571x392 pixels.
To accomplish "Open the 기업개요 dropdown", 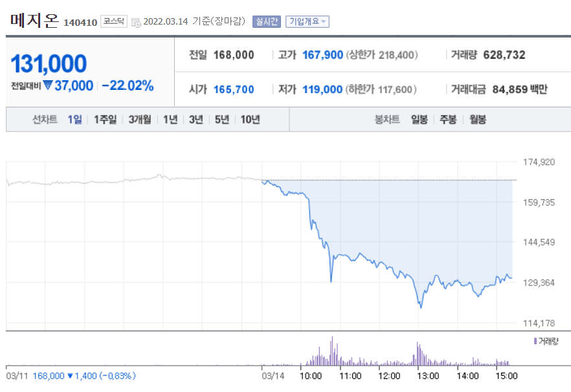I will [308, 21].
